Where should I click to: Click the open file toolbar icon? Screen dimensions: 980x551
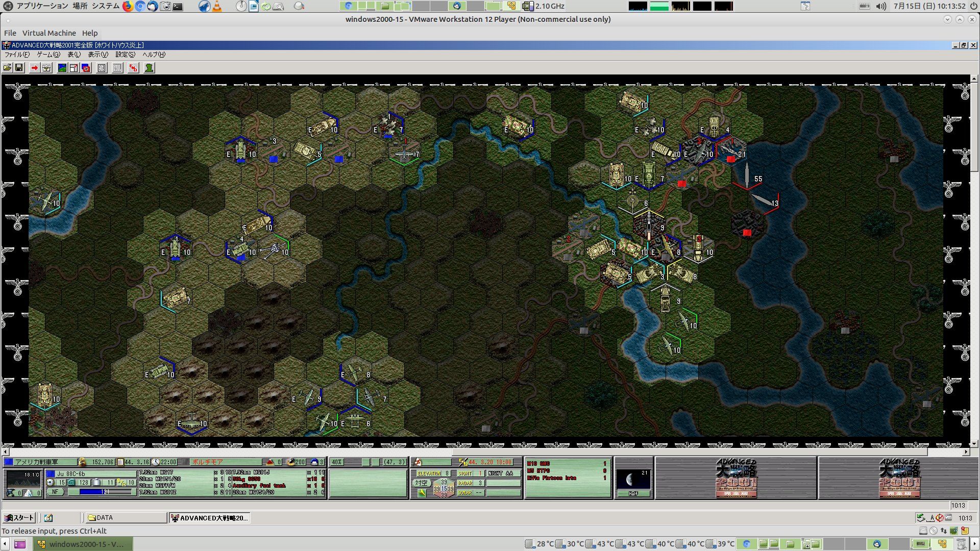point(7,68)
